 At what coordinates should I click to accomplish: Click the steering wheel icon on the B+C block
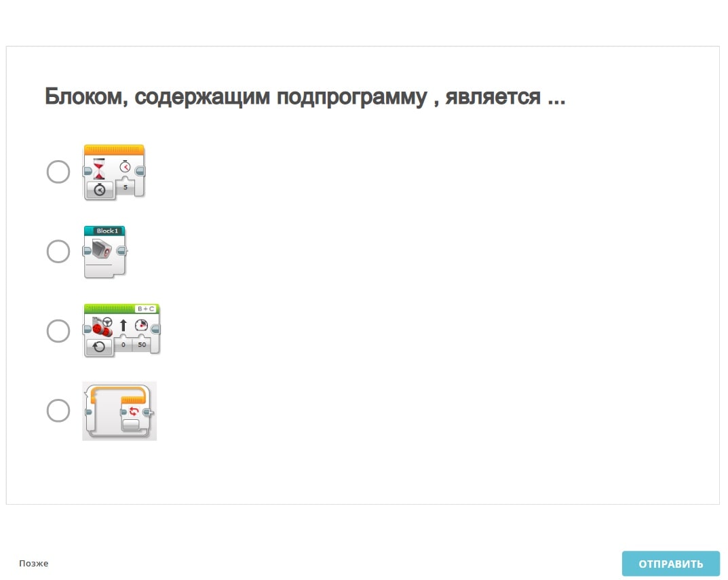[107, 322]
